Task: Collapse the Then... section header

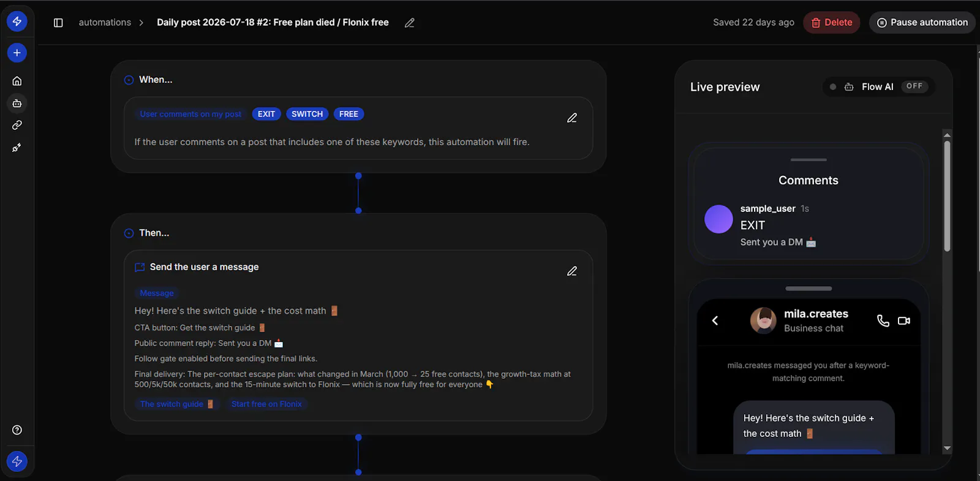Action: coord(147,233)
